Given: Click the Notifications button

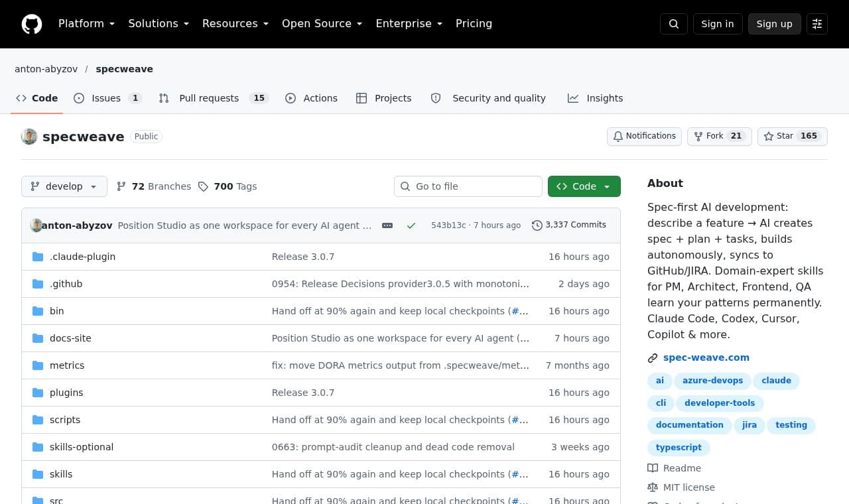Looking at the screenshot, I should coord(645,136).
